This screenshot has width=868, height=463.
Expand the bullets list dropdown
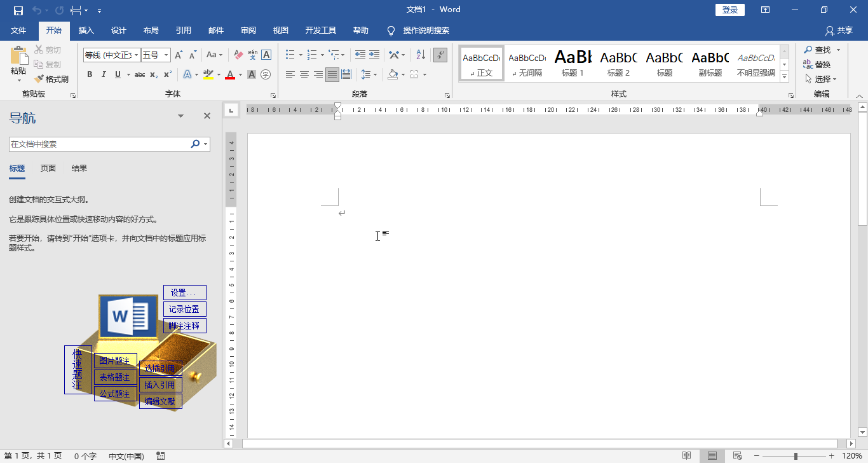pos(300,55)
